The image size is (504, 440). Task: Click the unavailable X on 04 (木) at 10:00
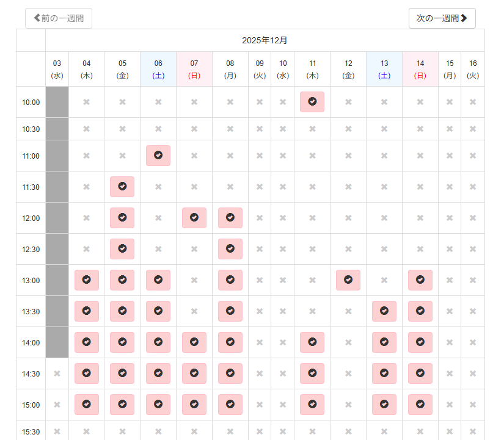coord(87,102)
